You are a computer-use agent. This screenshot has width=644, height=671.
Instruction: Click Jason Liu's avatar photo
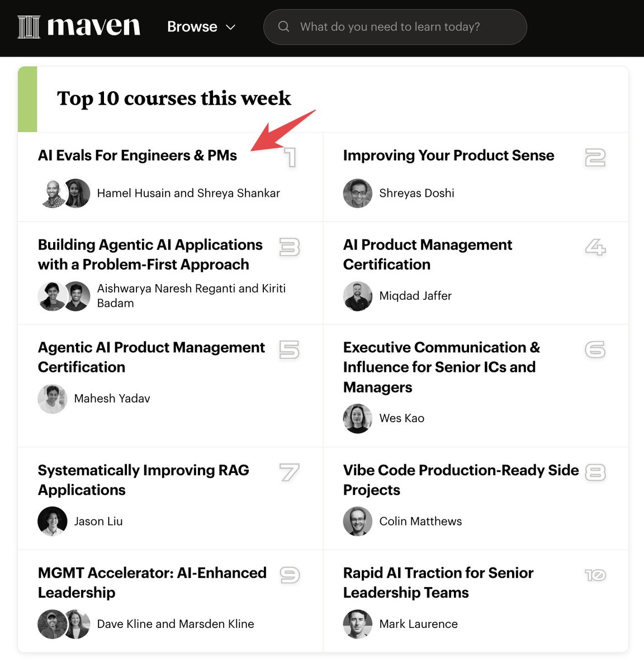click(x=53, y=522)
